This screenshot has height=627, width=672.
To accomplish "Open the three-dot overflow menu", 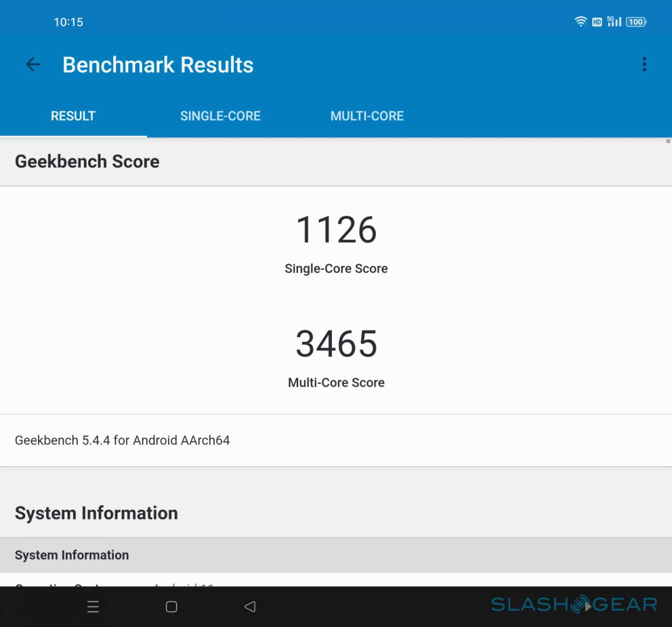I will pyautogui.click(x=644, y=64).
